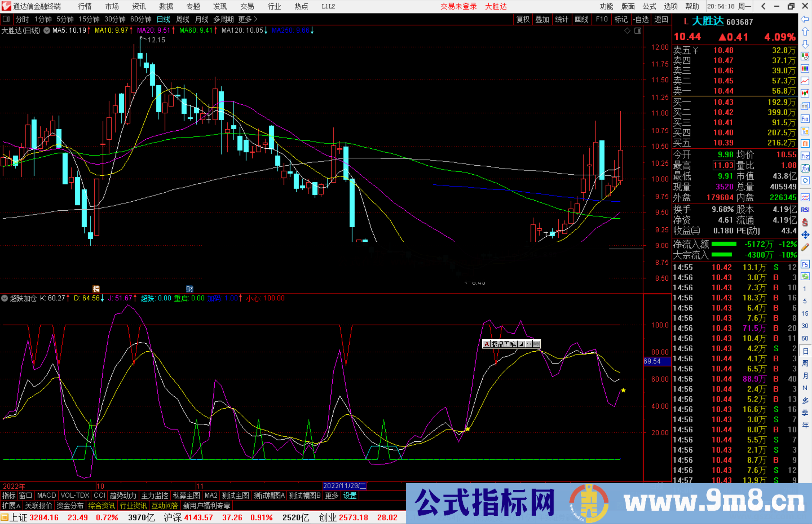Viewport: 812px width, 524px height.
Task: Click the FS sidebar icon
Action: (805, 264)
